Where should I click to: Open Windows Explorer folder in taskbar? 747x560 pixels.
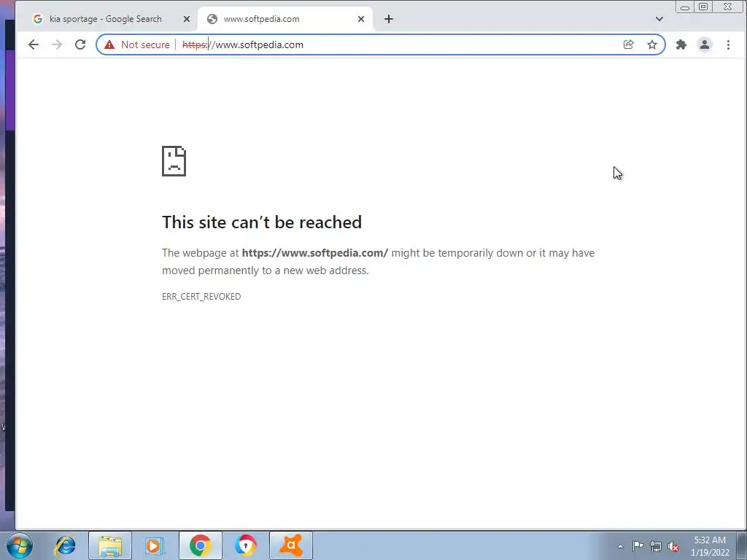point(110,545)
